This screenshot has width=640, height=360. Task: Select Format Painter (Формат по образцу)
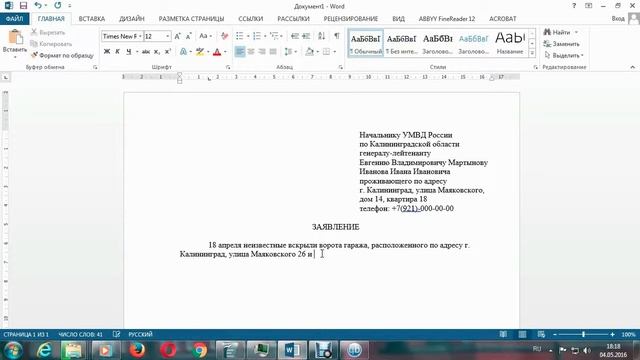tap(62, 55)
